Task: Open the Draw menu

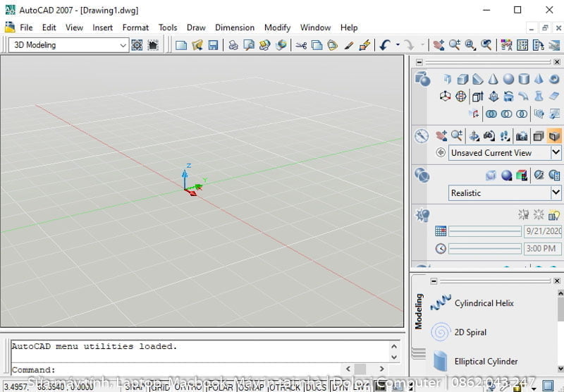Action: tap(196, 27)
